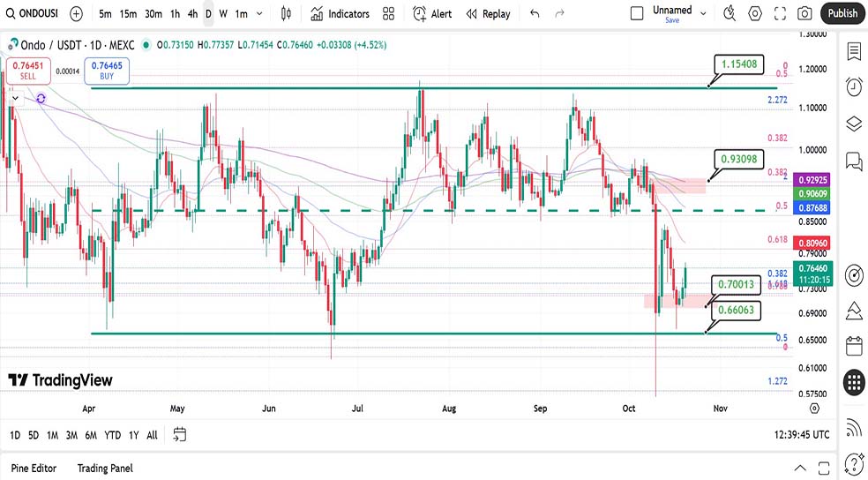Open chart settings hexagon icon
Viewport: 868px width, 480px height.
[755, 13]
